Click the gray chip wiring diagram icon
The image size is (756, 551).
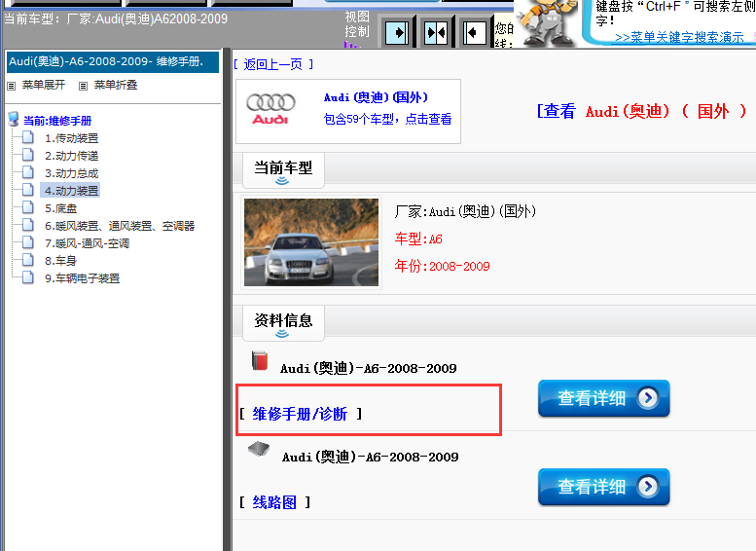pos(259,449)
